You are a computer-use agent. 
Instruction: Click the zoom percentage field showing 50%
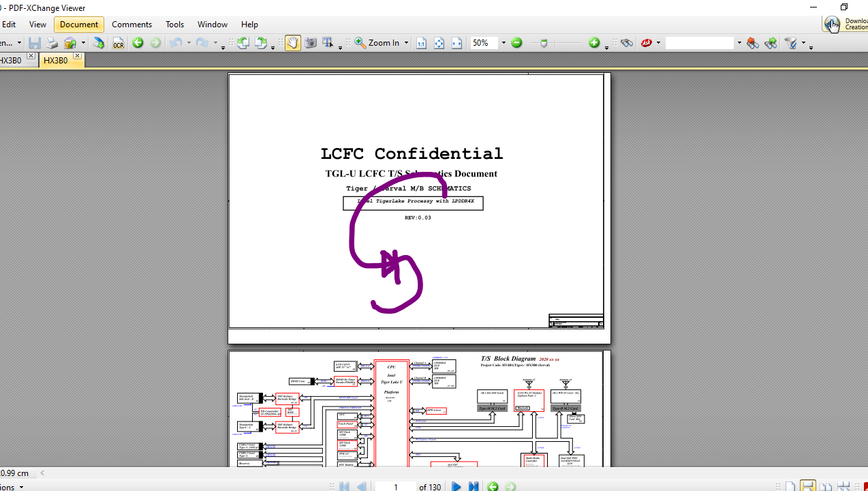click(x=484, y=43)
